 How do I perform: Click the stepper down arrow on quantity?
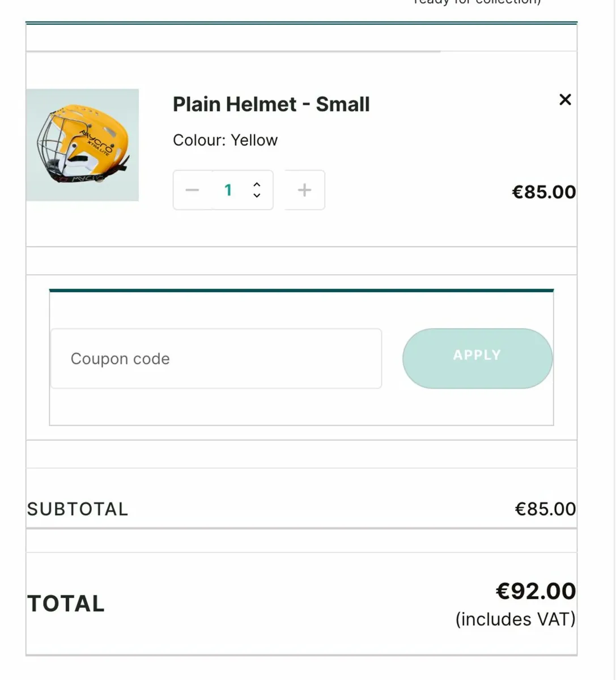pos(257,196)
